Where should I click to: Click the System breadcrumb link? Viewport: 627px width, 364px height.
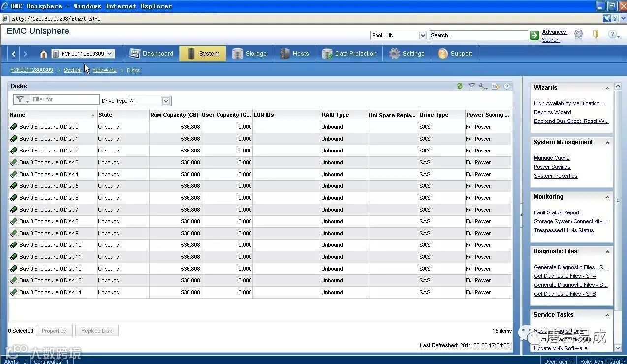click(72, 70)
